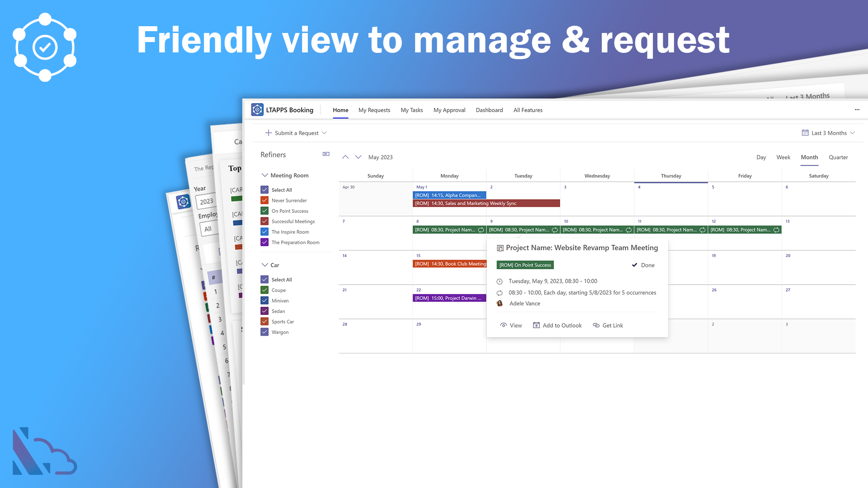Click the On Point Success green tag

coord(525,265)
